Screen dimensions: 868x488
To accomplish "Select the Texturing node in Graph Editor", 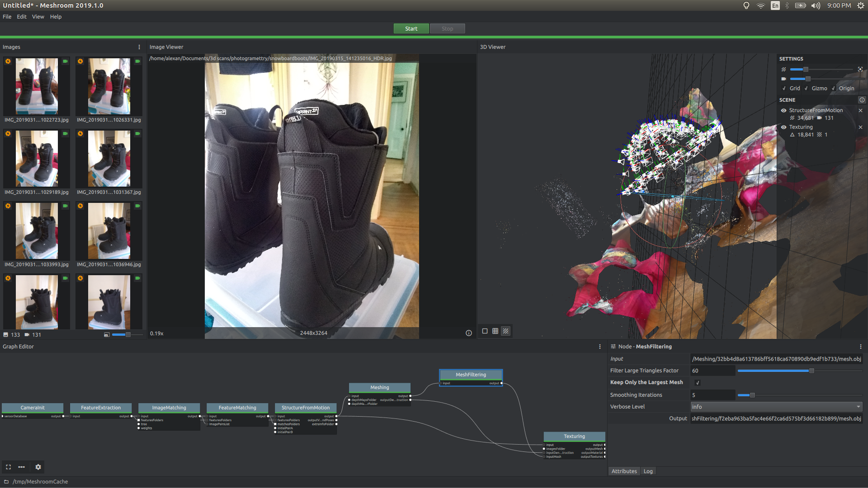I will [x=574, y=436].
